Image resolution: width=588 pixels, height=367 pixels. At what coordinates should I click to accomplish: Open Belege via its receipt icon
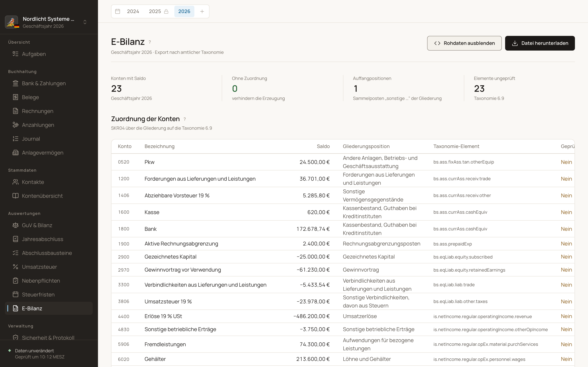point(16,97)
